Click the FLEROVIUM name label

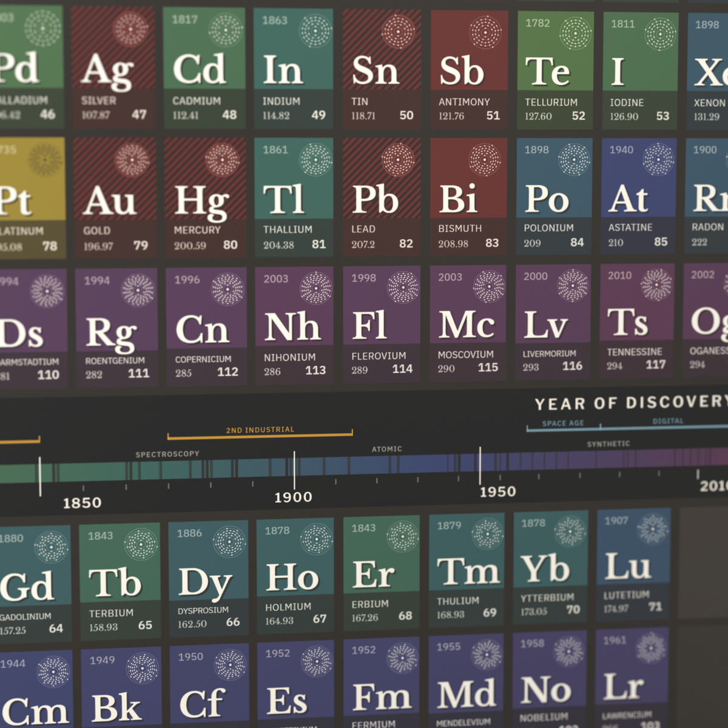[x=379, y=356]
